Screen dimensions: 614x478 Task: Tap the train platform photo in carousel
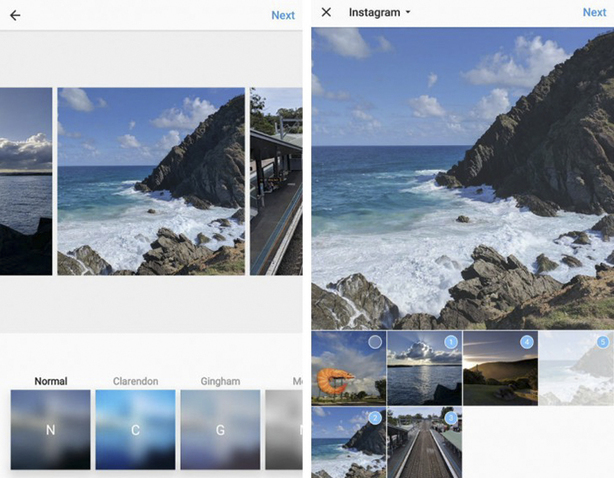click(x=276, y=181)
